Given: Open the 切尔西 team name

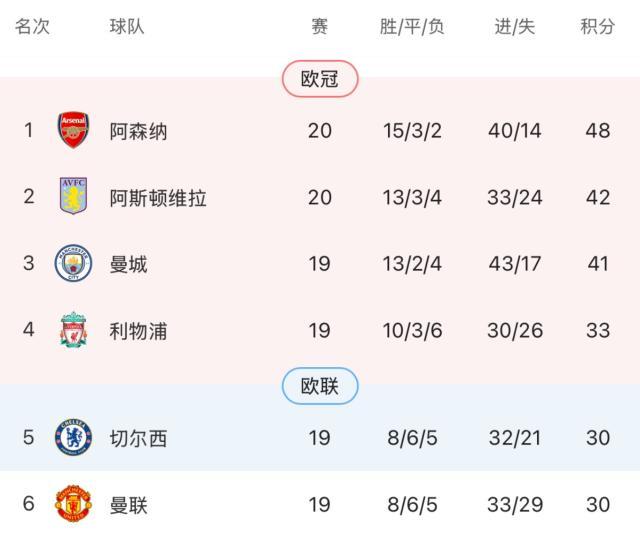Looking at the screenshot, I should [139, 438].
